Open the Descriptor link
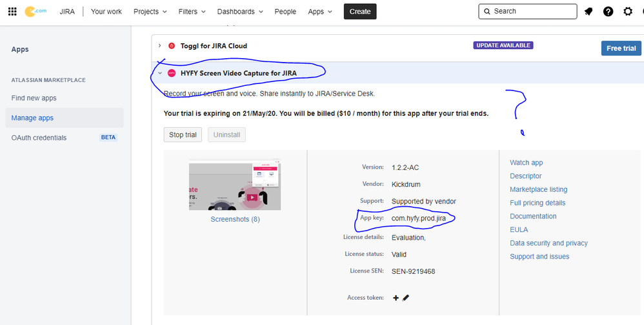The width and height of the screenshot is (644, 325). pos(526,176)
